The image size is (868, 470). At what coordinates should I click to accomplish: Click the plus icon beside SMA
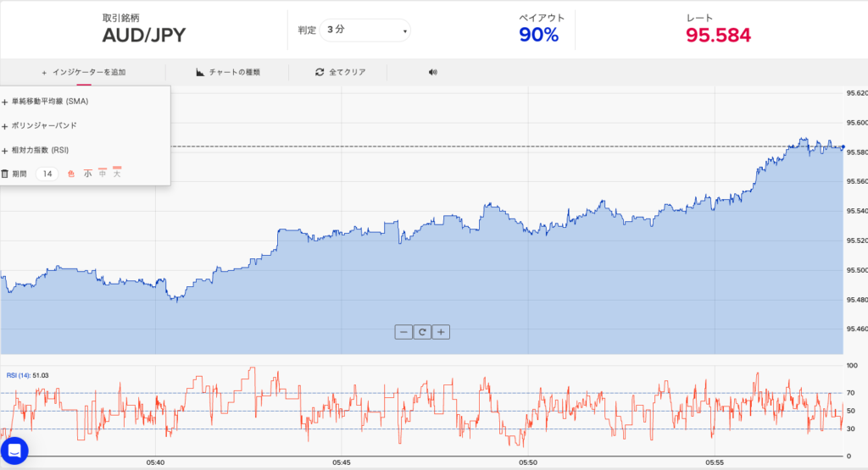pos(4,102)
